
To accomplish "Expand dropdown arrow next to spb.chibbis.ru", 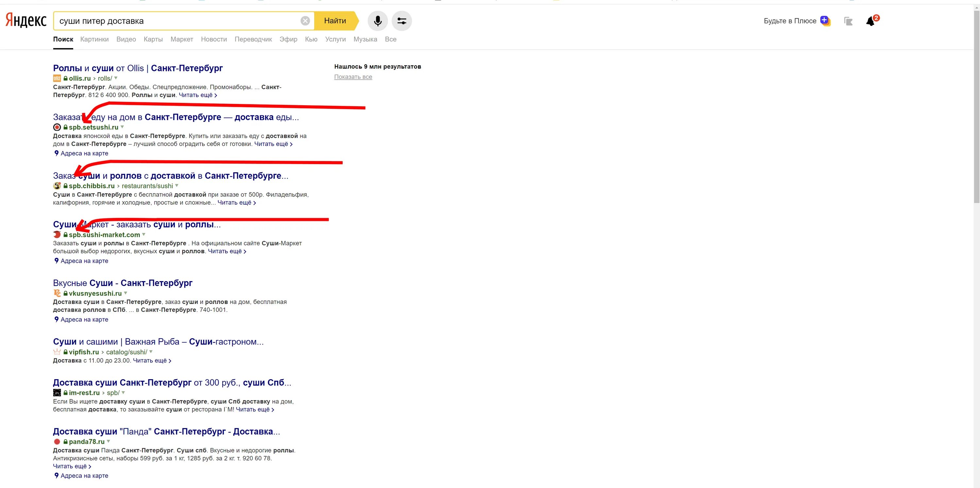I will point(176,185).
